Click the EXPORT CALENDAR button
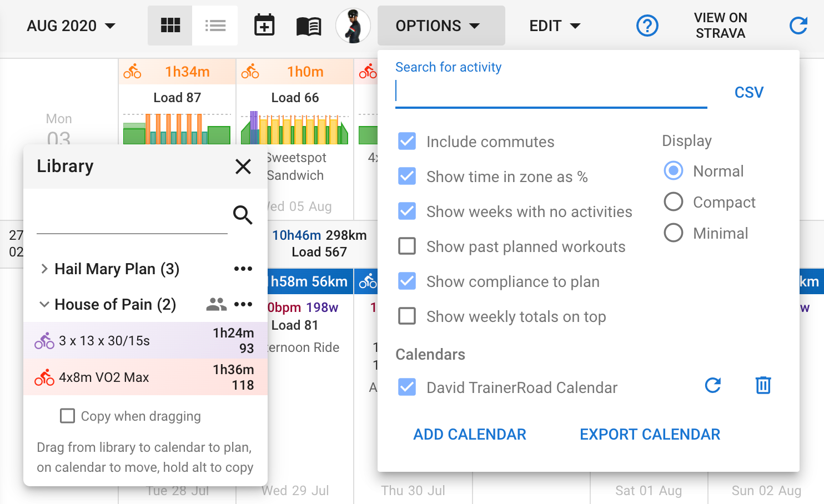This screenshot has height=504, width=824. (x=650, y=434)
